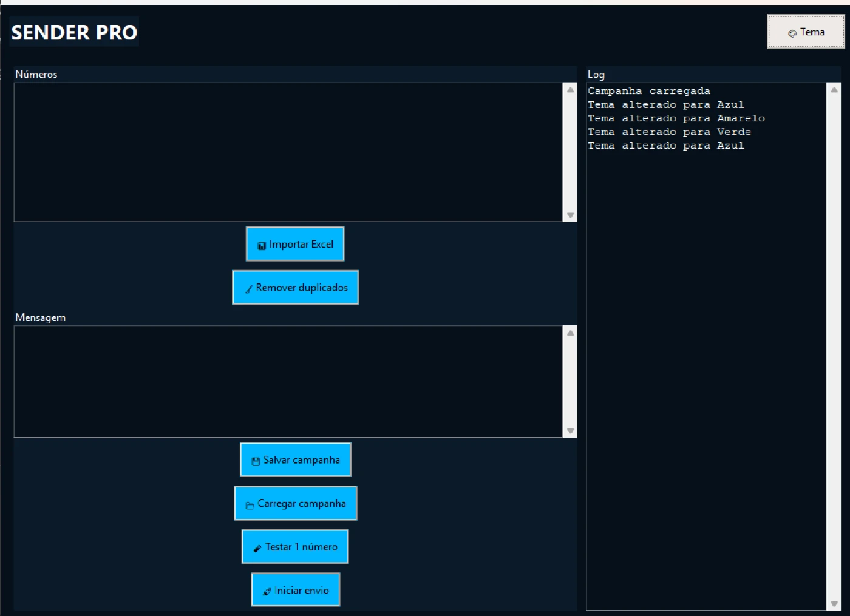Image resolution: width=850 pixels, height=616 pixels.
Task: Select the "Tema alterado para Amarelo" log entry
Action: [676, 118]
